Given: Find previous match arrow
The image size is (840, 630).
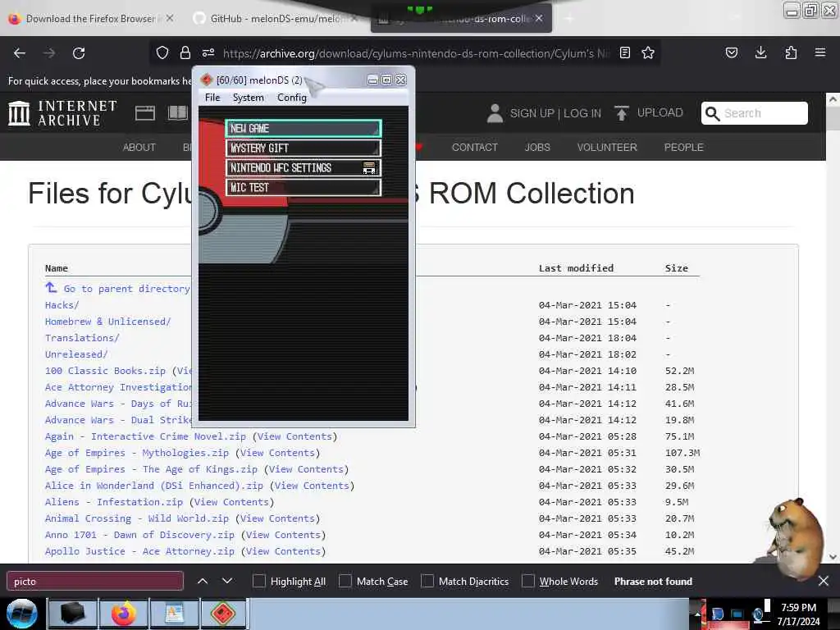Looking at the screenshot, I should (x=203, y=581).
